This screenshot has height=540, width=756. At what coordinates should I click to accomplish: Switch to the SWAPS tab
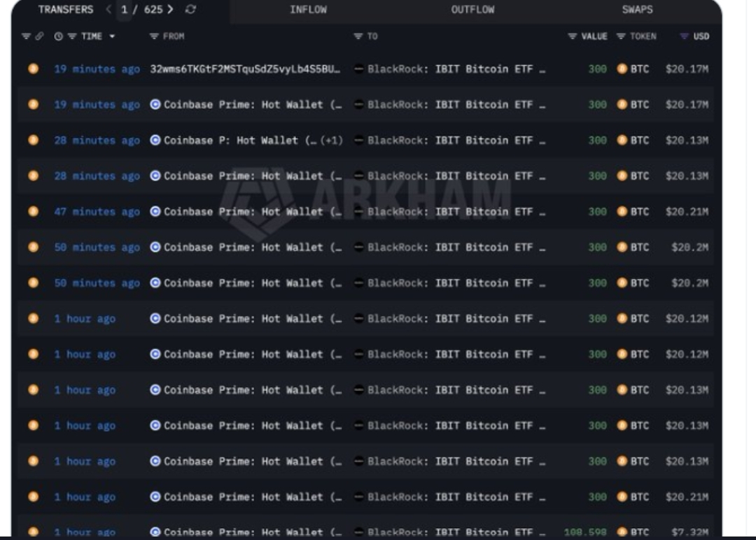coord(638,10)
